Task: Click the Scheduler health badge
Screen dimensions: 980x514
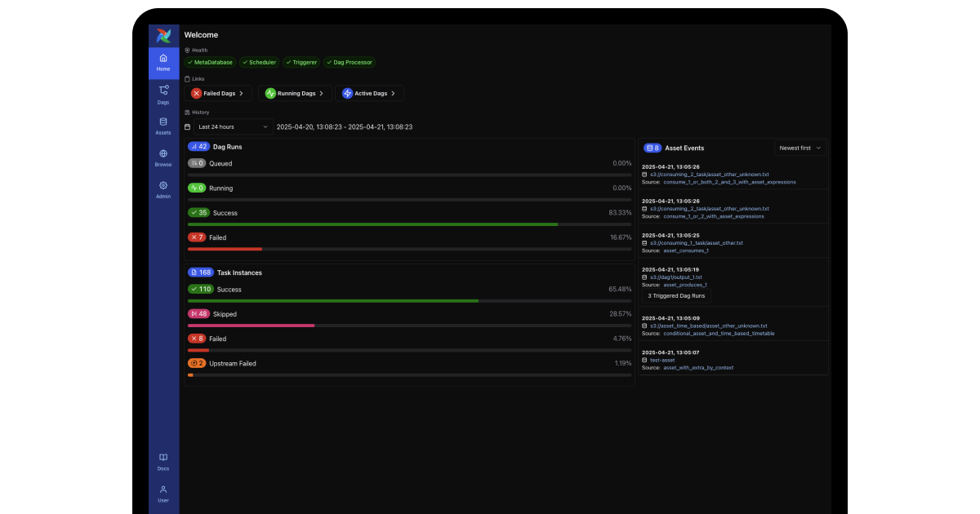Action: point(259,62)
